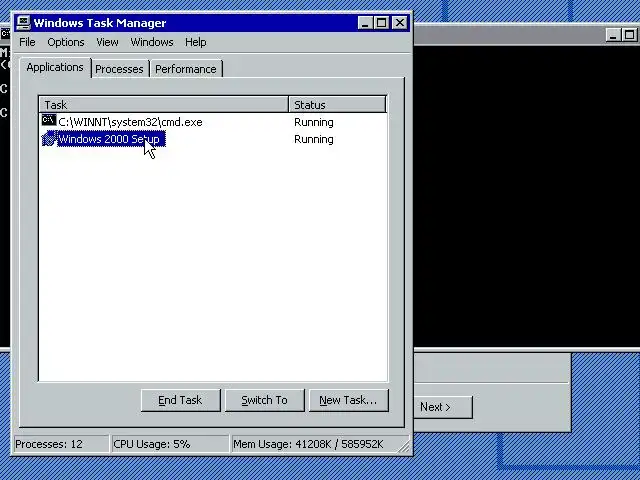Click the Switch To button
Screen dimensions: 640x480
pyautogui.click(x=264, y=400)
